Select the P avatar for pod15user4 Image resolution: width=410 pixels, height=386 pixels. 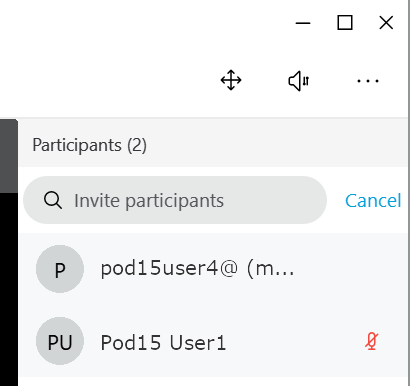(60, 269)
